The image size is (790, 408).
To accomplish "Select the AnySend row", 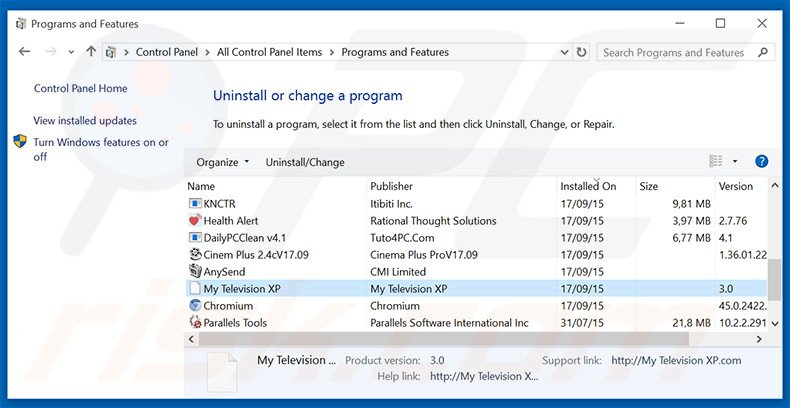I will tap(476, 271).
